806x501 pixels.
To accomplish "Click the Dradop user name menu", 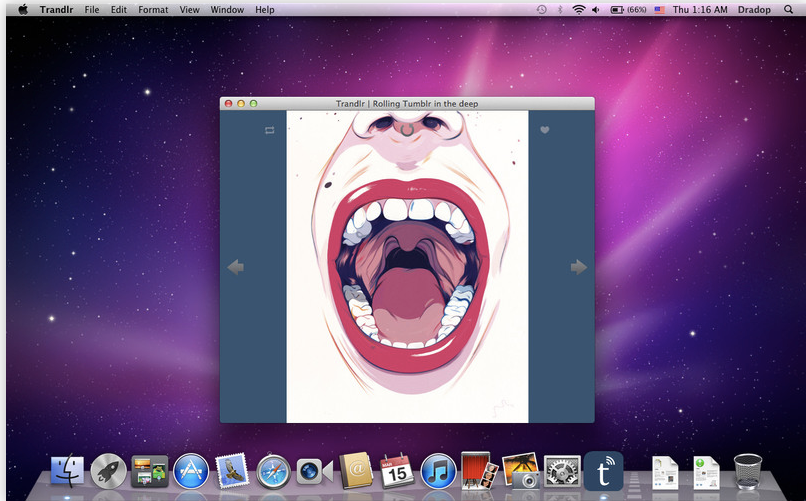I will click(x=754, y=9).
